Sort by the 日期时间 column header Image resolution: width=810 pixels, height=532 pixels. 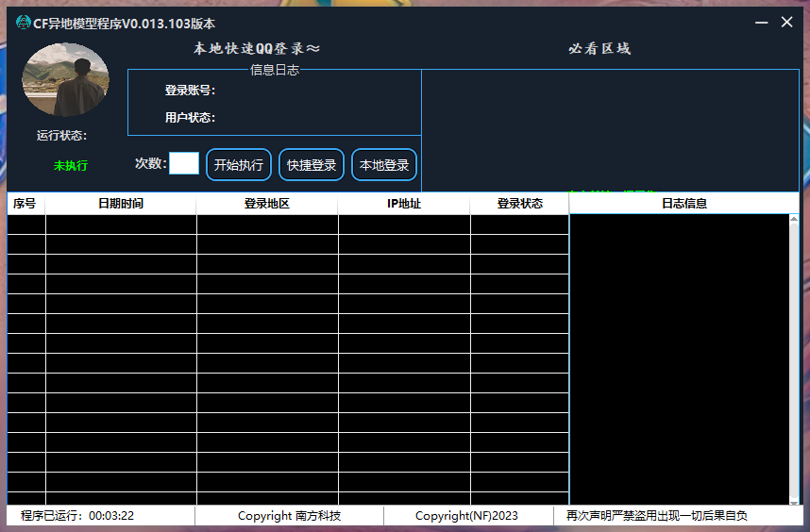pyautogui.click(x=121, y=204)
